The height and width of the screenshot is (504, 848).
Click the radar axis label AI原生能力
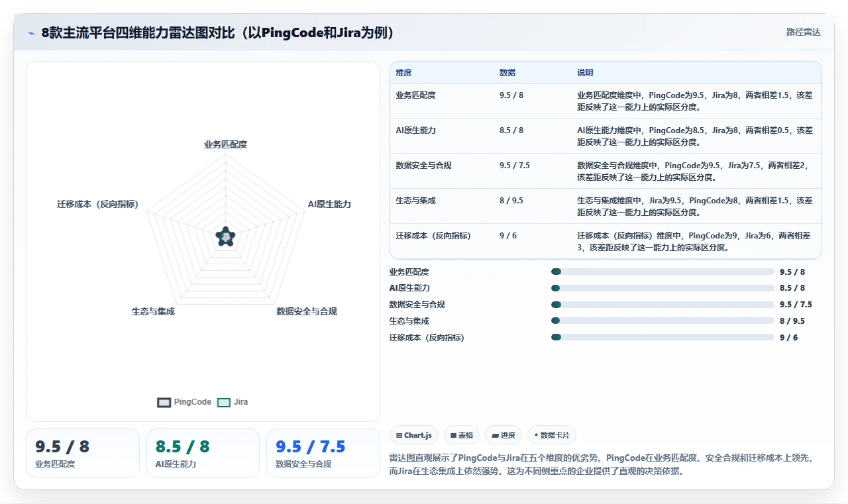click(329, 205)
